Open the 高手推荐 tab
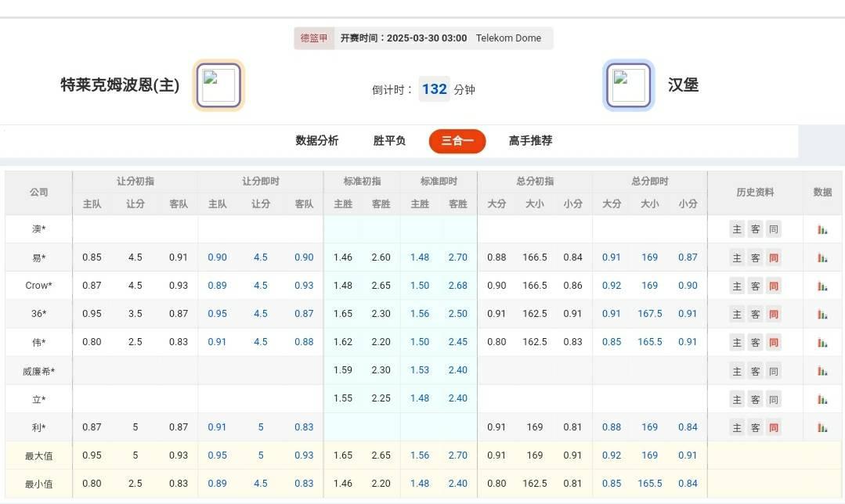This screenshot has height=504, width=845. click(x=530, y=141)
